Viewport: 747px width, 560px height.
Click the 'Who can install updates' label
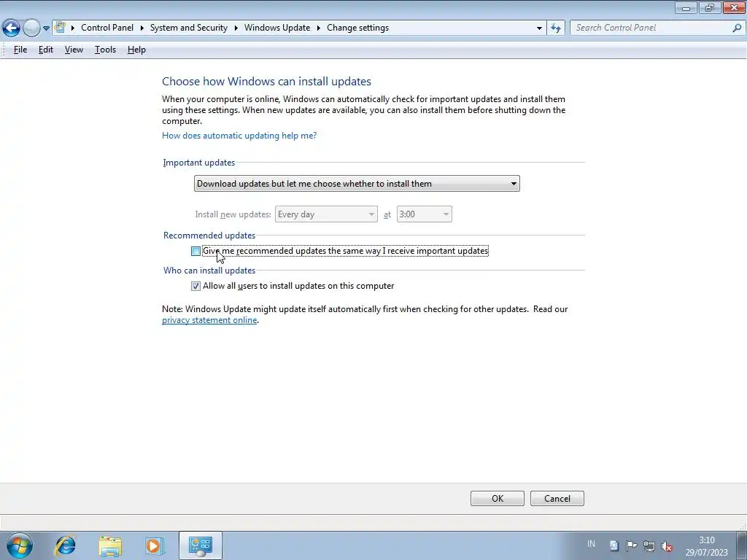209,271
